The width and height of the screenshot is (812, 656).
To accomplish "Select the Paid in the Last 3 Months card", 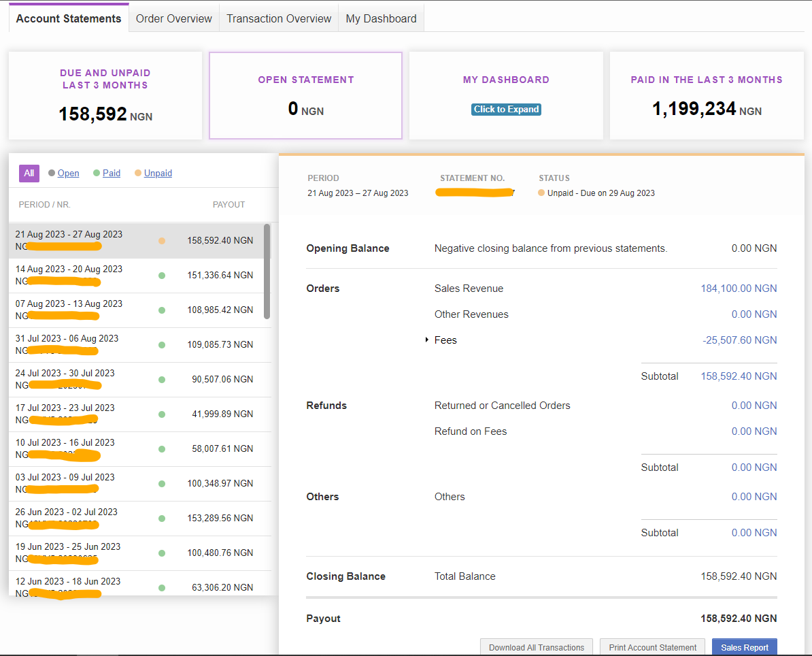I will [707, 95].
